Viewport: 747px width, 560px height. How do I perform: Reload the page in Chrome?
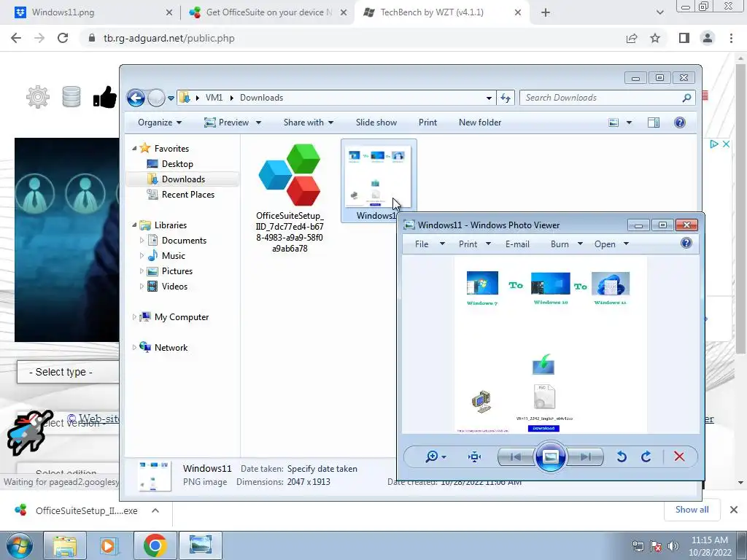point(63,38)
